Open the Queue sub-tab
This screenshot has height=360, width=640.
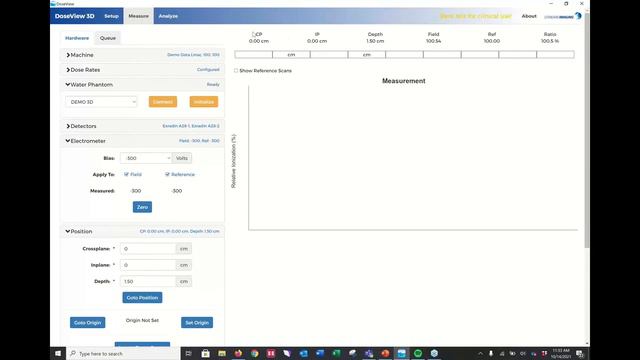point(108,38)
